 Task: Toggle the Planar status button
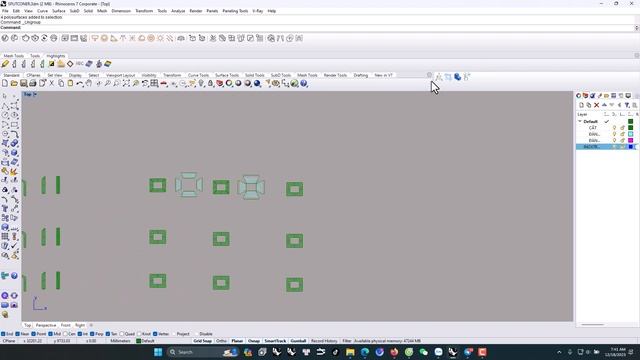pos(237,341)
